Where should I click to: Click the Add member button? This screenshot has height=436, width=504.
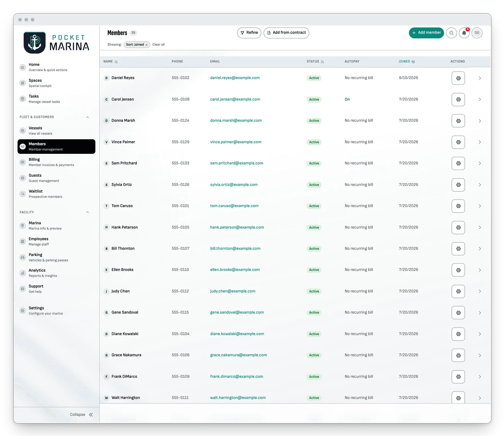click(x=427, y=33)
